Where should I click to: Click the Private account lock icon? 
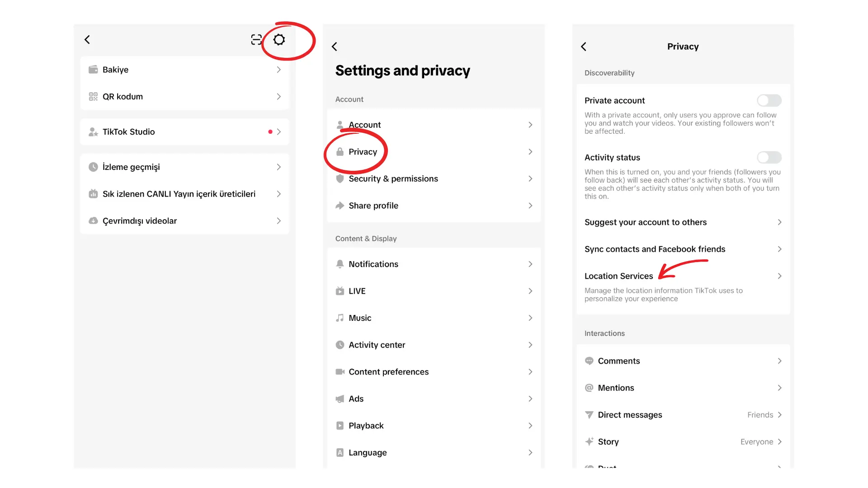tap(339, 151)
